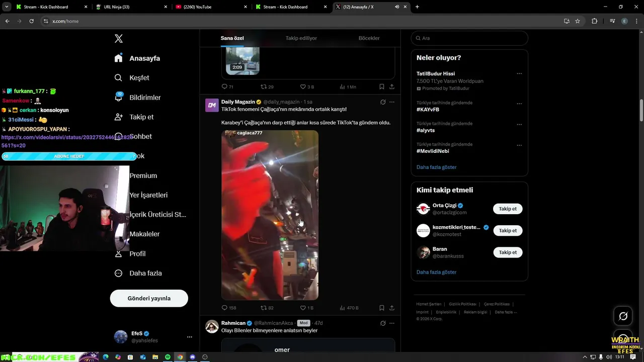Show more follow suggestions link

point(436,273)
